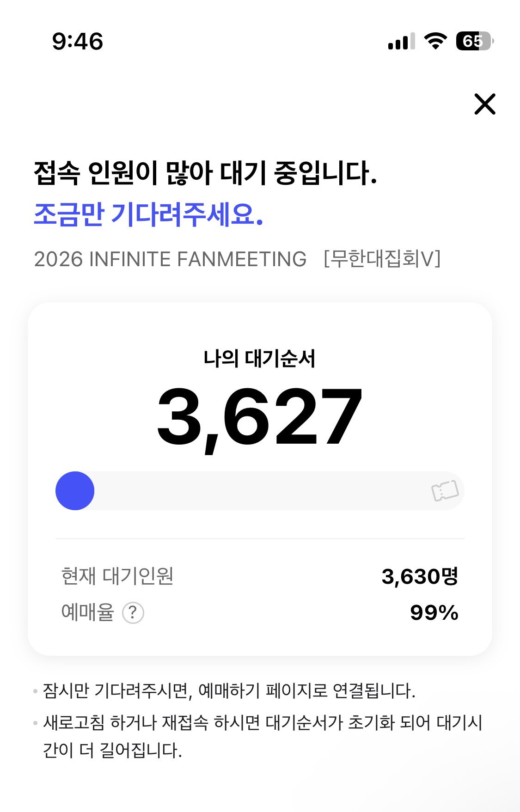Tap the 9:46 clock in status bar
Screen dimensions: 520x812
pyautogui.click(x=78, y=41)
